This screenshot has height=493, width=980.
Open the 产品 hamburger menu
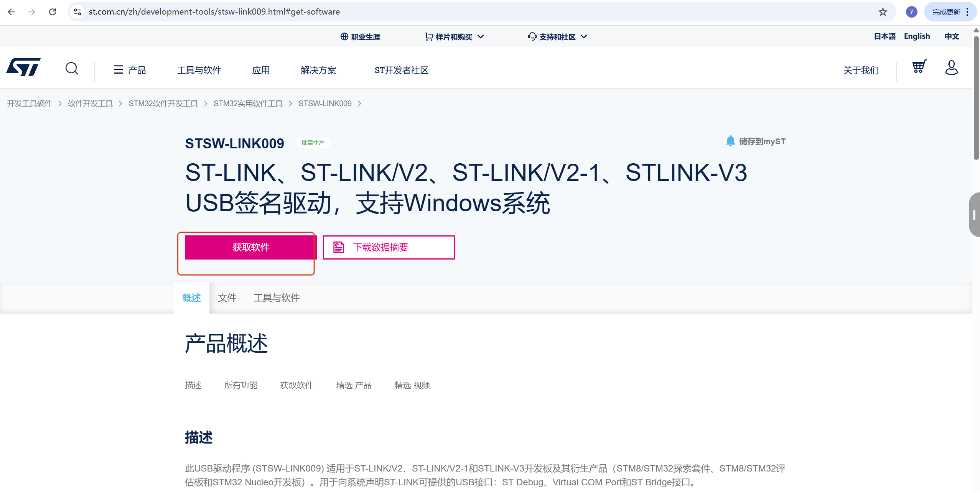[x=130, y=70]
